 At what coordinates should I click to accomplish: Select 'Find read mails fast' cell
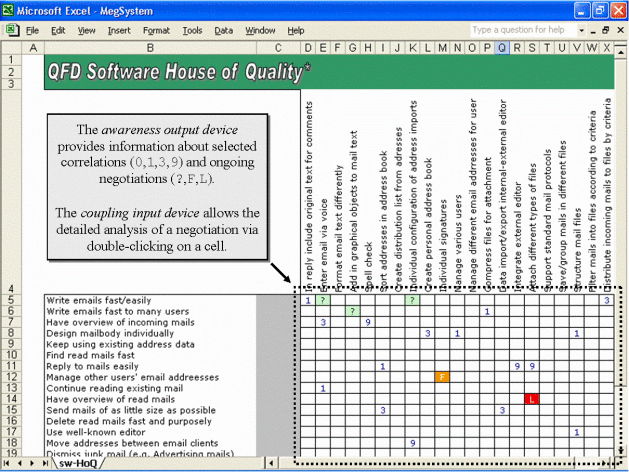150,355
